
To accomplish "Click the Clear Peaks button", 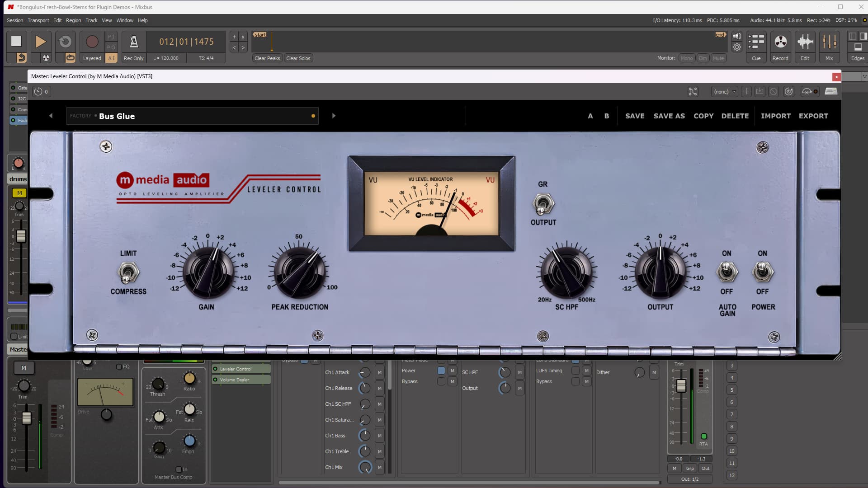I will point(267,58).
